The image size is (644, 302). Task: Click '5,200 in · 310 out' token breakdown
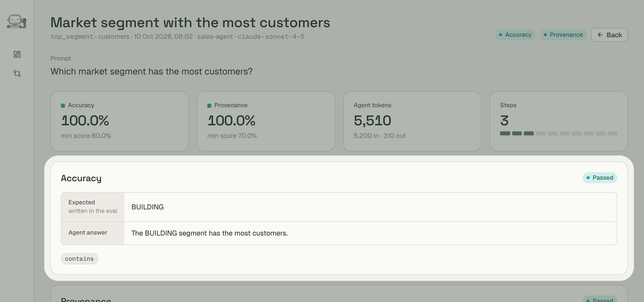click(x=380, y=136)
